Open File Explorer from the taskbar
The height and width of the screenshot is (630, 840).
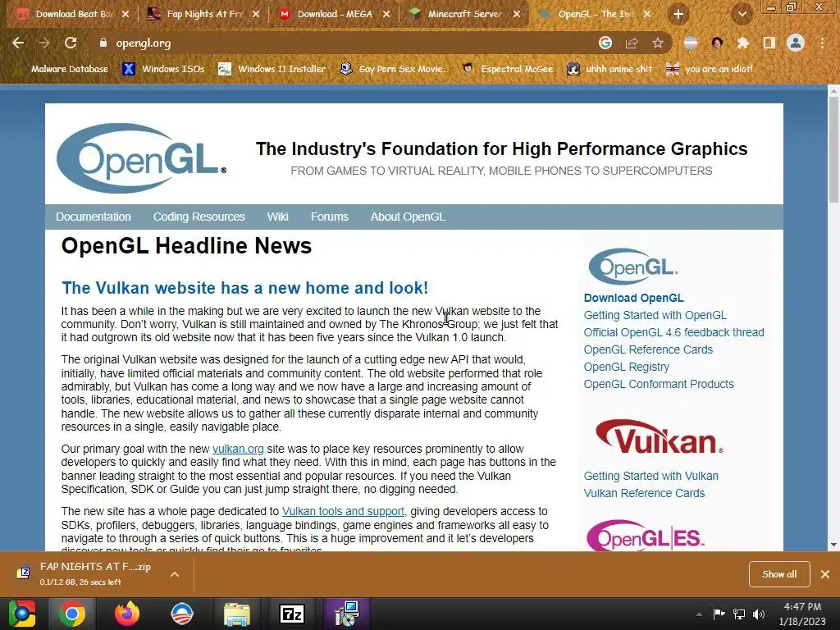[x=237, y=614]
